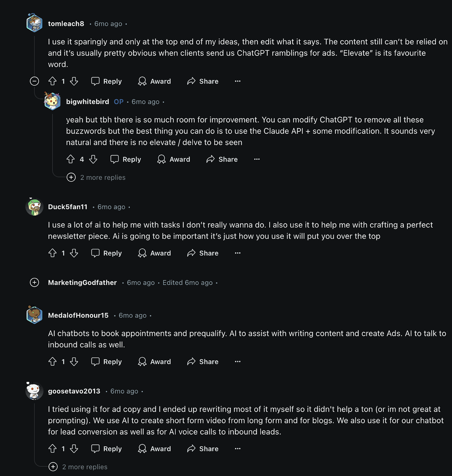452x476 pixels.
Task: Share MedalofHonour15's comment
Action: click(x=203, y=362)
